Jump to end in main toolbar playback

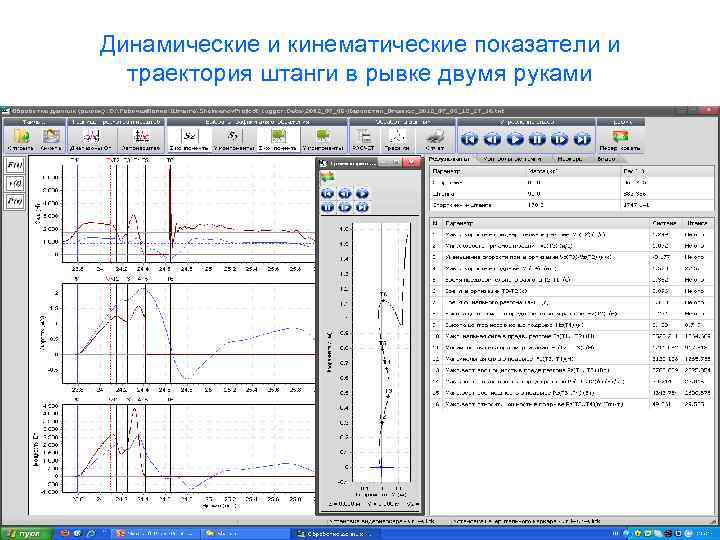[582, 139]
